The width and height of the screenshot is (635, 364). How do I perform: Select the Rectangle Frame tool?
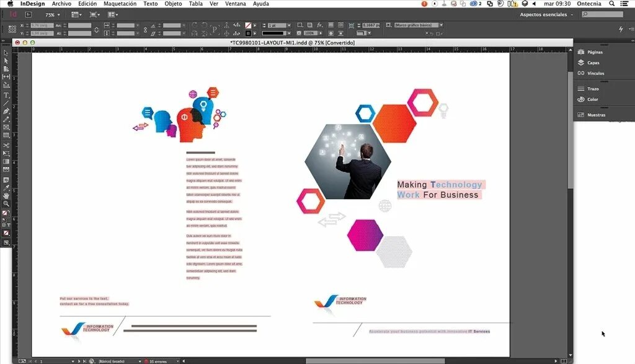coord(6,127)
